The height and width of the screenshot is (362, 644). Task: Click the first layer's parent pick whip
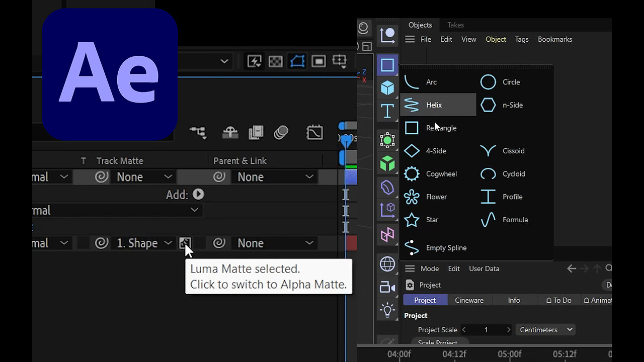pos(219,177)
